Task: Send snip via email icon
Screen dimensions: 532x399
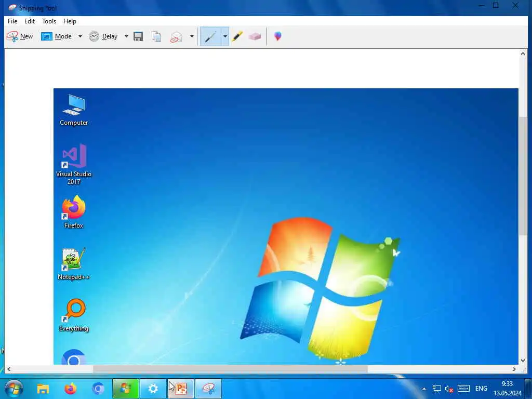Action: click(x=176, y=36)
